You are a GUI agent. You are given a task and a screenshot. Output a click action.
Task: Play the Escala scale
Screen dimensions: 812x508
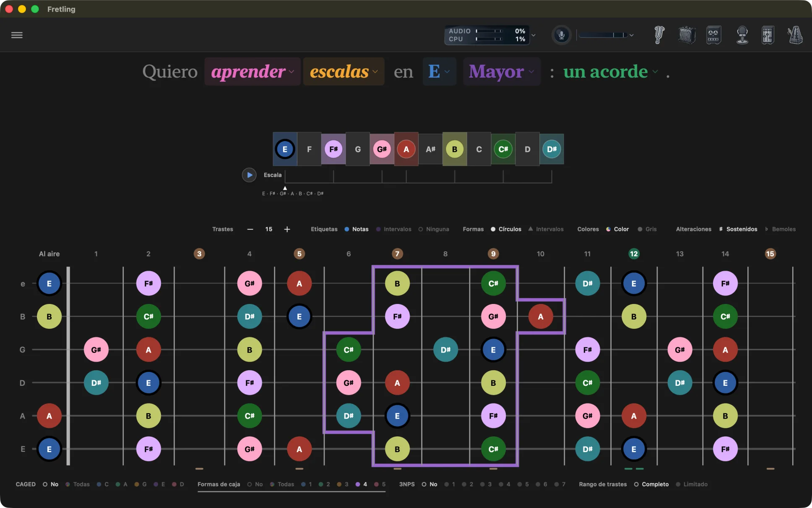pyautogui.click(x=249, y=175)
